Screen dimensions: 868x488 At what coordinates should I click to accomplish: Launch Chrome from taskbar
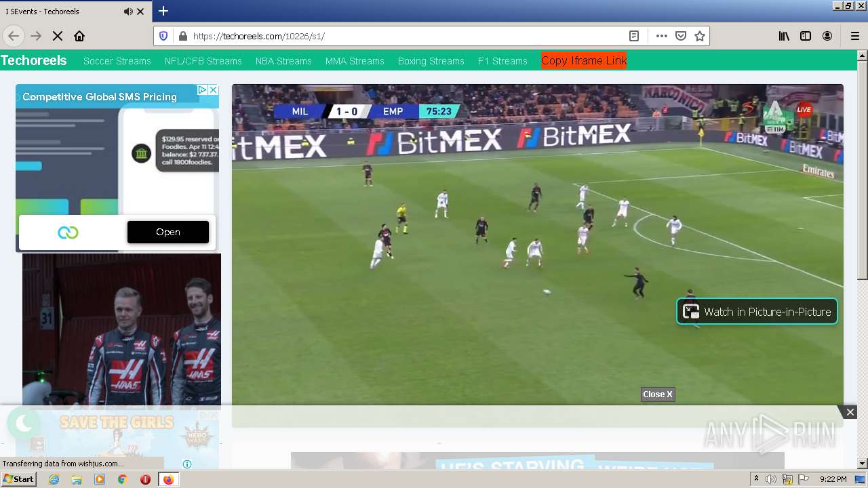[122, 479]
